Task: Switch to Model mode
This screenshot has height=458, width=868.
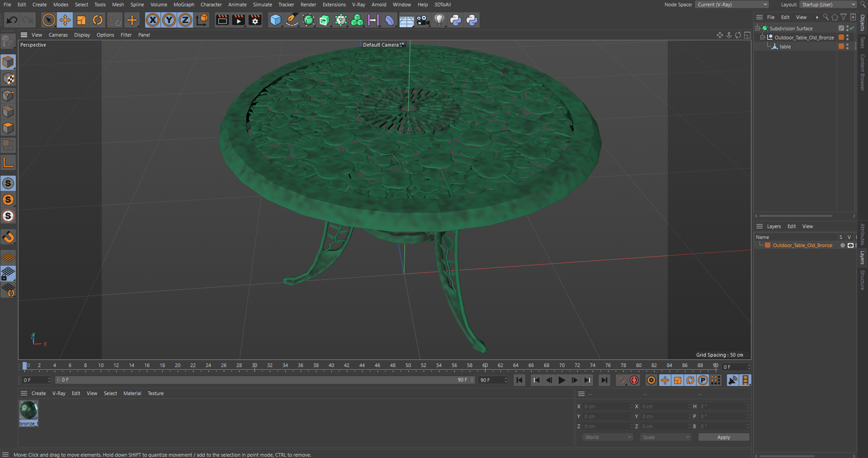Action: coord(8,62)
